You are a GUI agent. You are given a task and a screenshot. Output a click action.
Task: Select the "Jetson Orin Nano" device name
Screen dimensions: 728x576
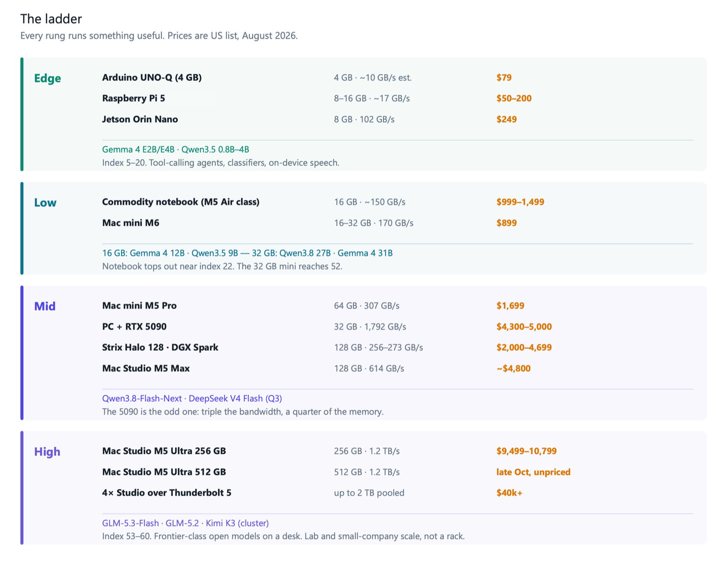coord(140,119)
